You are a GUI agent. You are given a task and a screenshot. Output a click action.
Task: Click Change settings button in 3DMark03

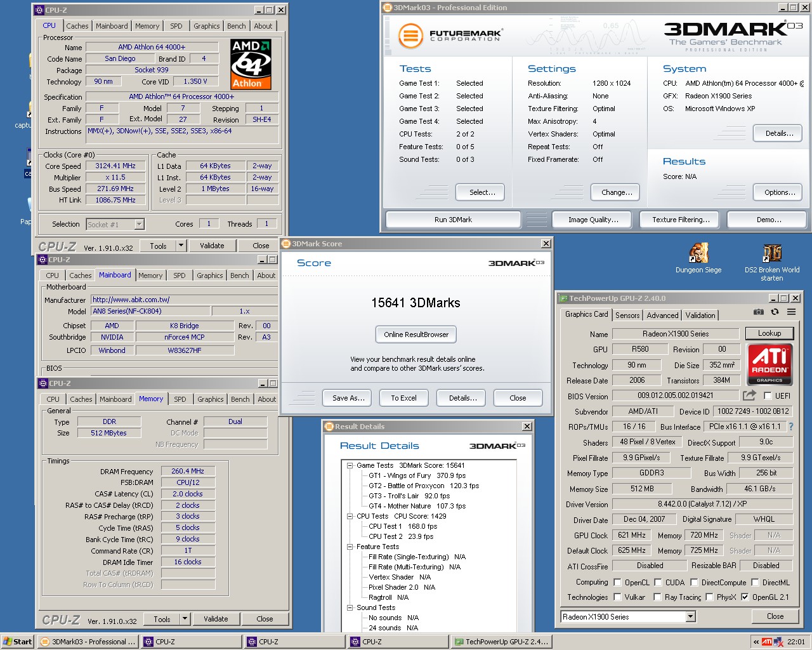pyautogui.click(x=617, y=192)
